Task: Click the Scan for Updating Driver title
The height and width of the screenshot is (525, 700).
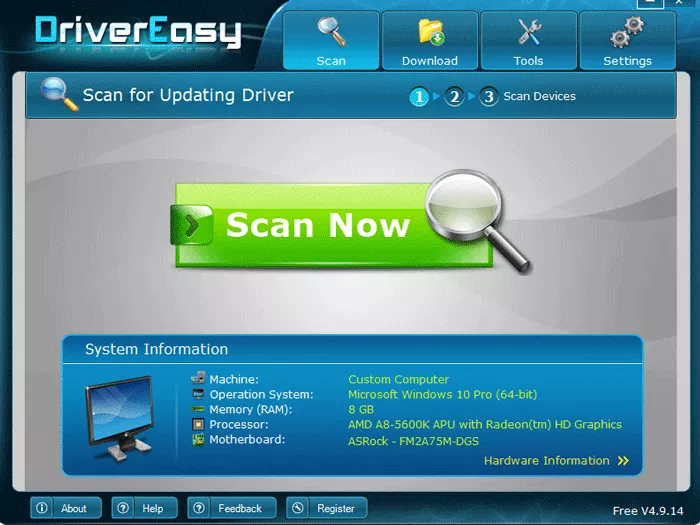Action: click(188, 95)
